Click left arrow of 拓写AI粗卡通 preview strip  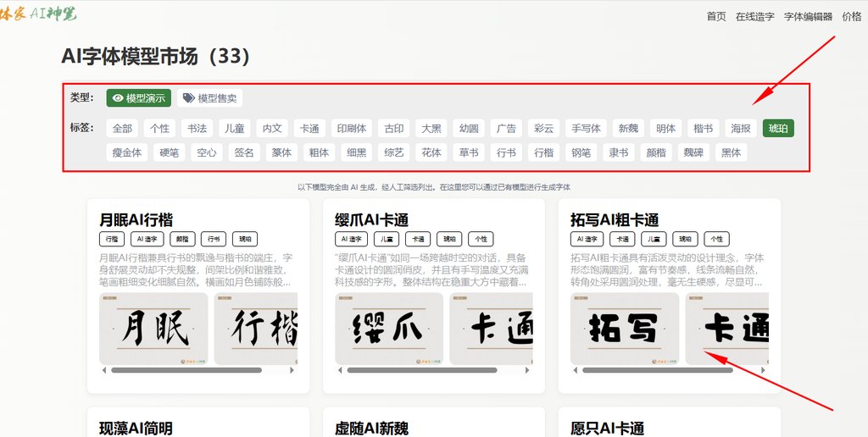[576, 370]
